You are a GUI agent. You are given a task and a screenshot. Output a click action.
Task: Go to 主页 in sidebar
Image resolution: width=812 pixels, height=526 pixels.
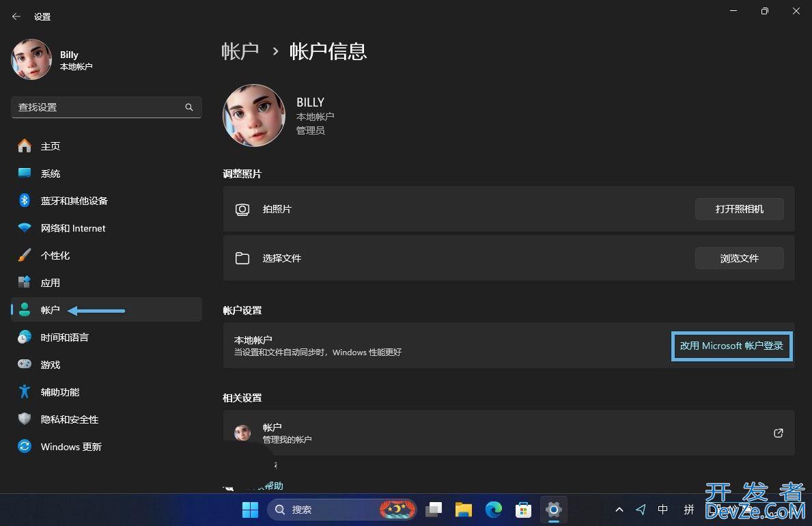[x=50, y=146]
